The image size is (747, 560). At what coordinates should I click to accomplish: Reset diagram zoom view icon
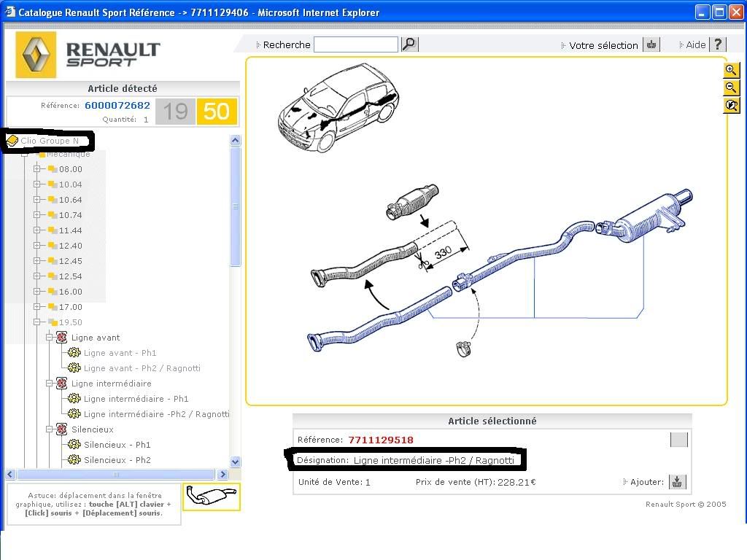point(731,105)
